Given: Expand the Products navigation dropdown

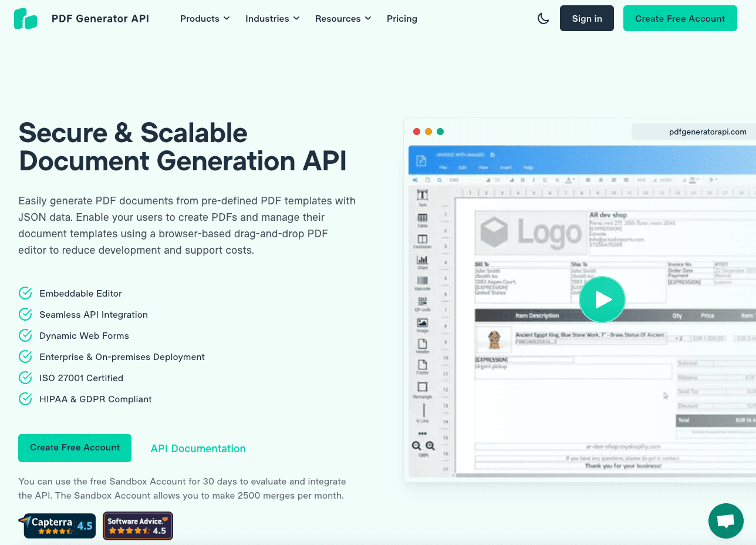Looking at the screenshot, I should click(204, 18).
